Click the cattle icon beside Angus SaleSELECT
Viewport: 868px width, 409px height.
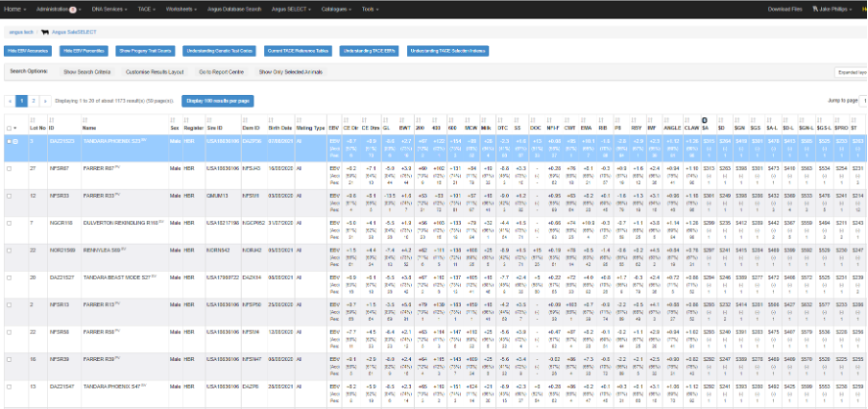[x=47, y=32]
